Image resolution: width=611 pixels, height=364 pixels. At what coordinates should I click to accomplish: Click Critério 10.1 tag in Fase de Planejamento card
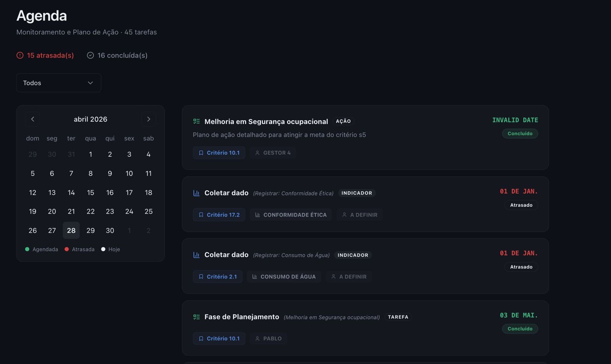(219, 338)
